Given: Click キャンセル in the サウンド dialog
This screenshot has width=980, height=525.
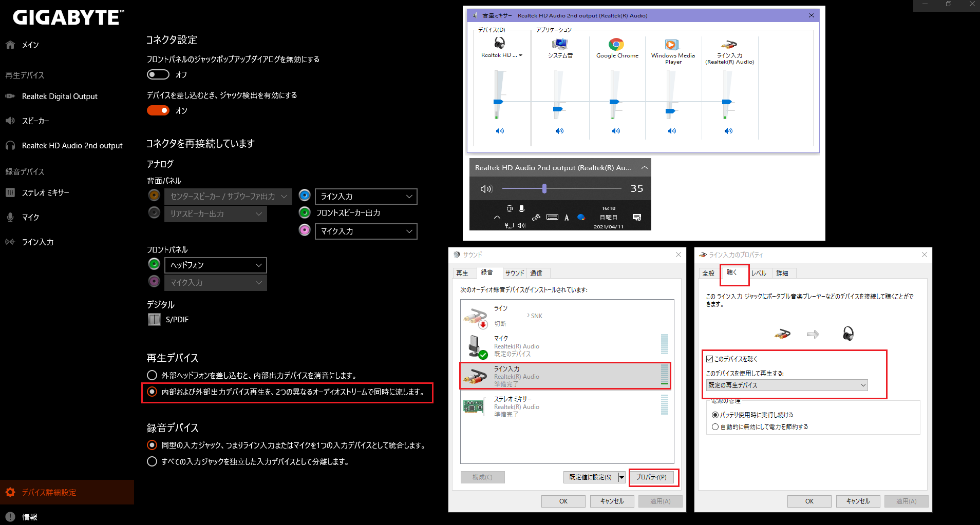Looking at the screenshot, I should [x=612, y=501].
